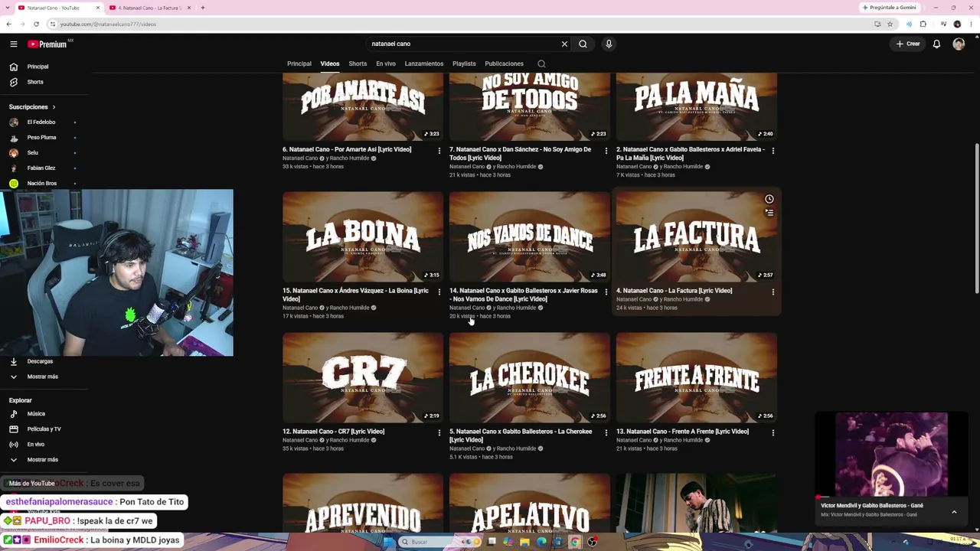Open Películas y TV under Explorar
Image resolution: width=980 pixels, height=551 pixels.
click(x=44, y=429)
